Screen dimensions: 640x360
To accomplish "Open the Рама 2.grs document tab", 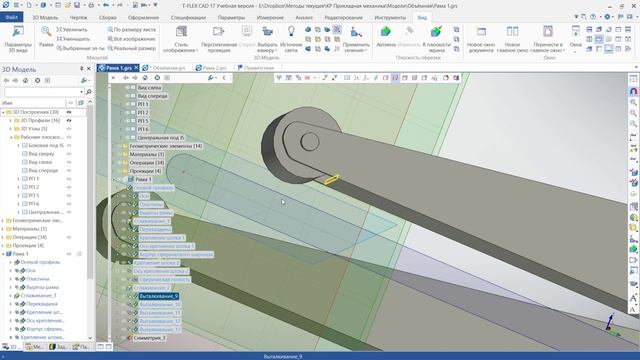I will (x=211, y=68).
